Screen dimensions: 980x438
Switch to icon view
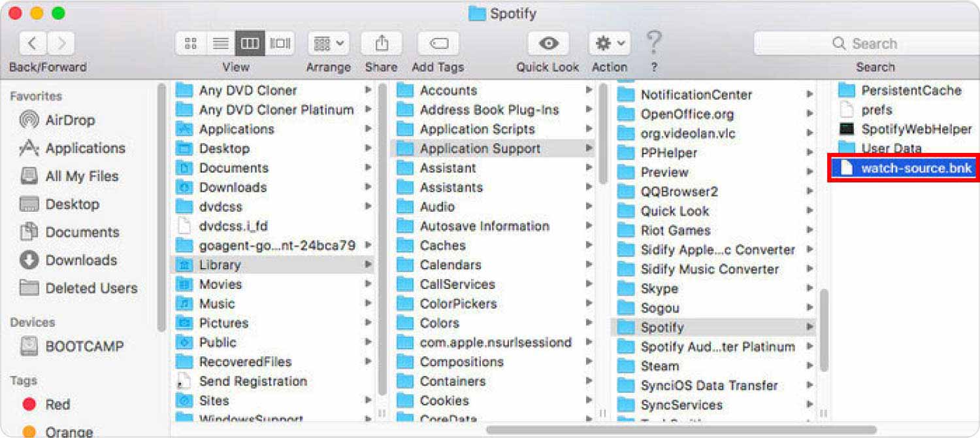coord(191,44)
